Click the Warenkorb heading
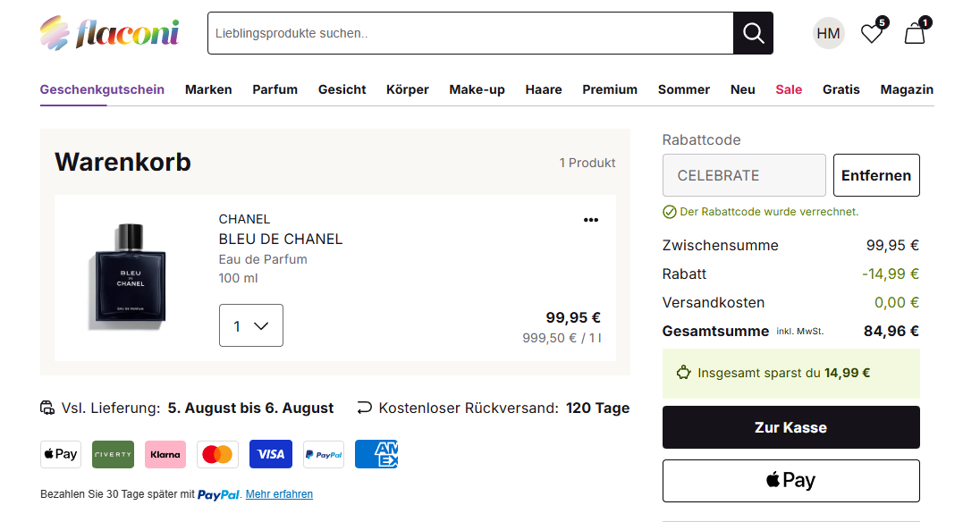Viewport: 980px width, 522px height. [122, 162]
